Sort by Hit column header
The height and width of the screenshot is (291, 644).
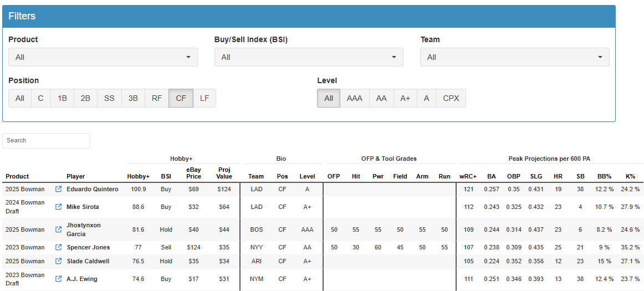coord(356,176)
